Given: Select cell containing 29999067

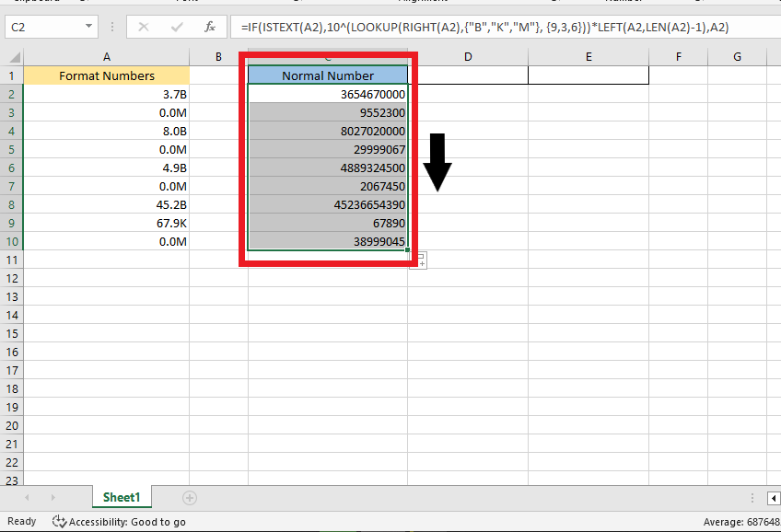Looking at the screenshot, I should click(328, 149).
